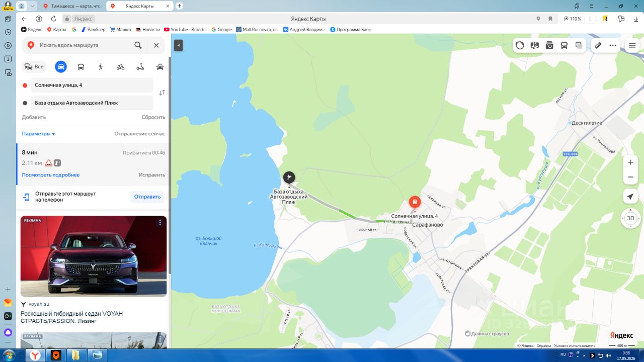Reload the current page
The height and width of the screenshot is (362, 644).
point(53,19)
